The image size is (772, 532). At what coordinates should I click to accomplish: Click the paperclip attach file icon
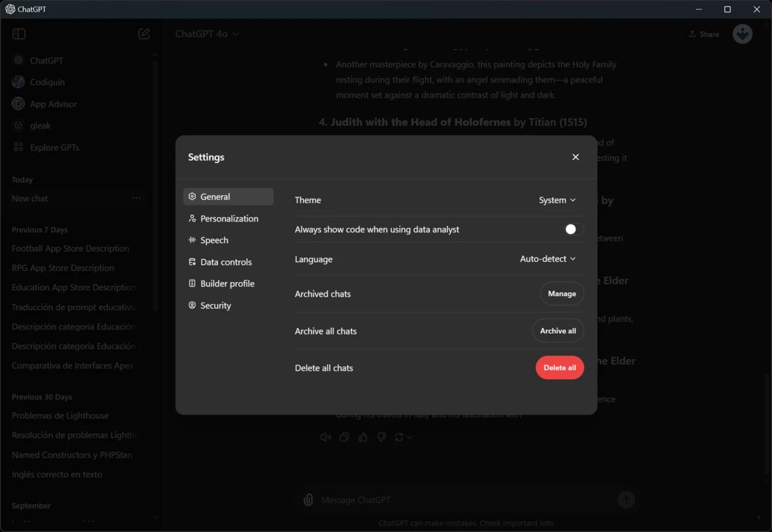308,500
